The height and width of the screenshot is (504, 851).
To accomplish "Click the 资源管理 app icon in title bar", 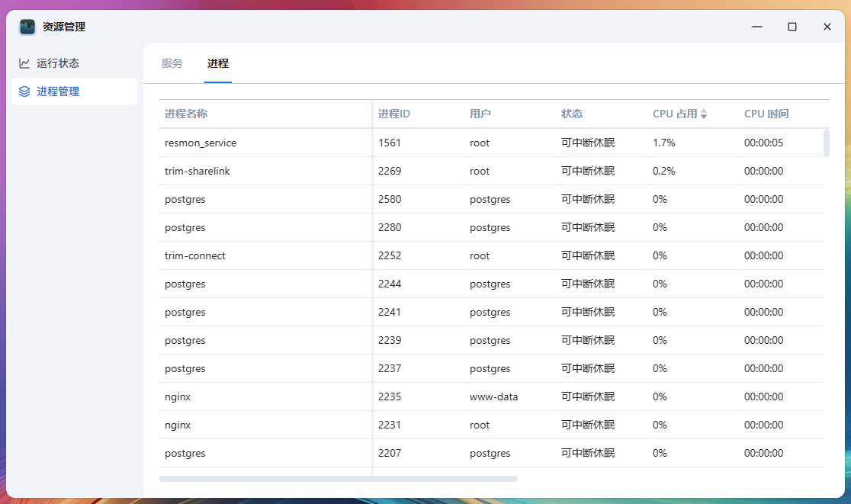I will pyautogui.click(x=27, y=27).
